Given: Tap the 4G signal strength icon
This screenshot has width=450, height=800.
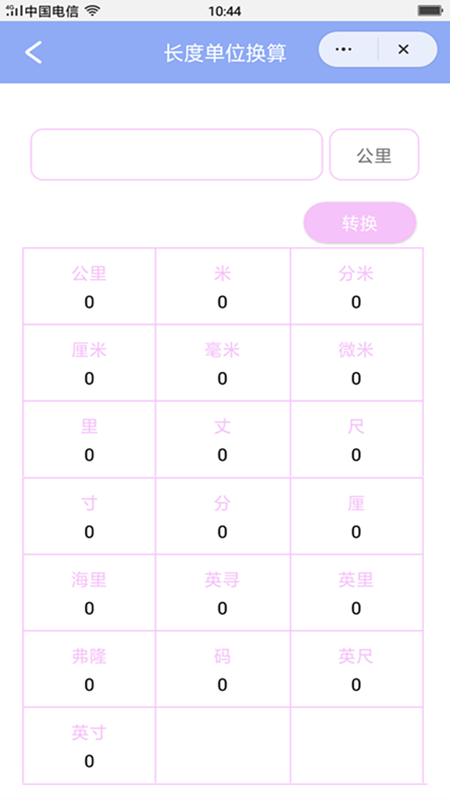Looking at the screenshot, I should pos(14,11).
